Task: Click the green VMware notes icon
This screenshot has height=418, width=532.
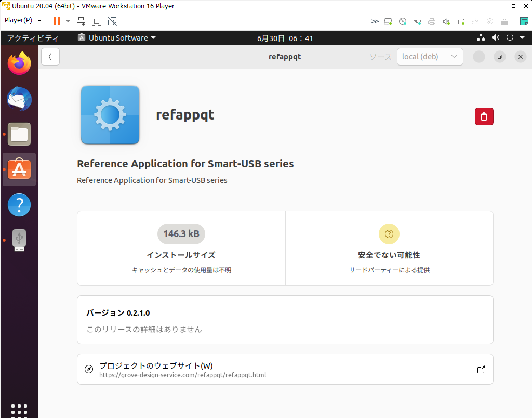Action: pyautogui.click(x=524, y=21)
